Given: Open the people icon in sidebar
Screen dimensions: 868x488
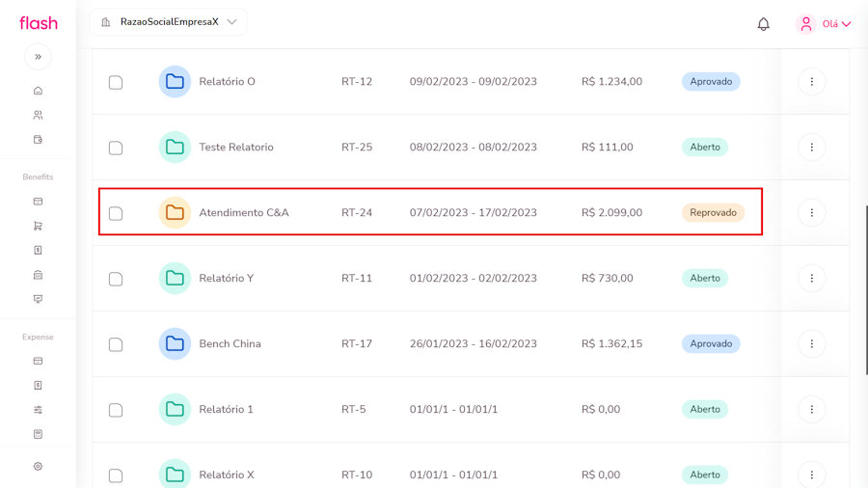Looking at the screenshot, I should pos(38,115).
